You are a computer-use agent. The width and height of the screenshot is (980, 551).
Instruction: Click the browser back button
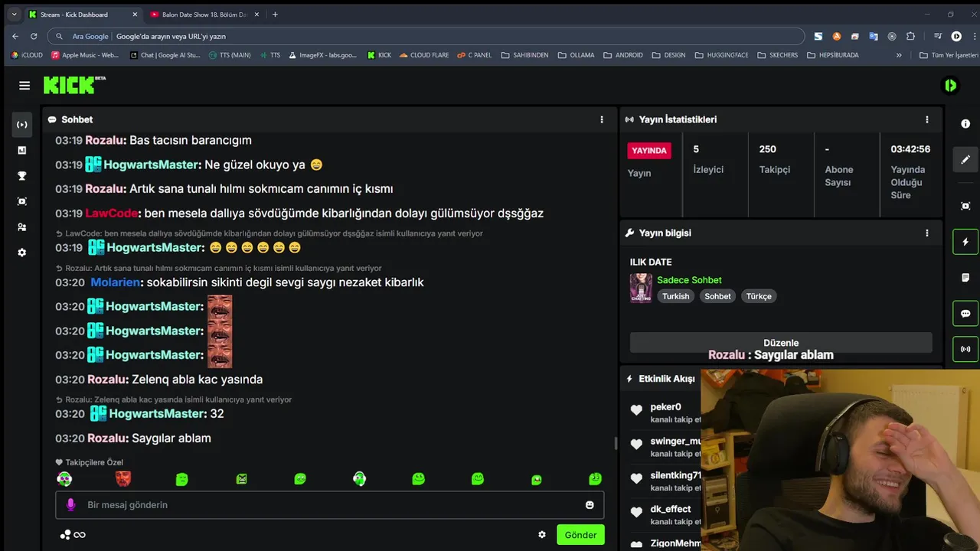click(x=15, y=36)
